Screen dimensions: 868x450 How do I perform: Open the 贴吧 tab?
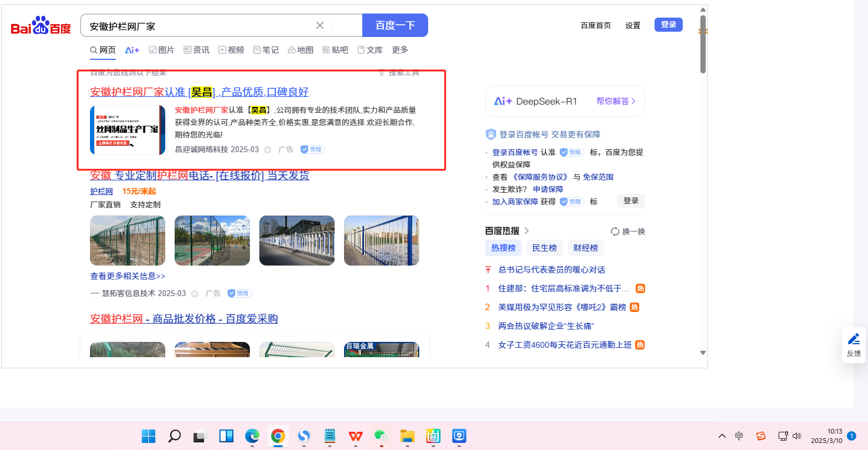(x=335, y=50)
